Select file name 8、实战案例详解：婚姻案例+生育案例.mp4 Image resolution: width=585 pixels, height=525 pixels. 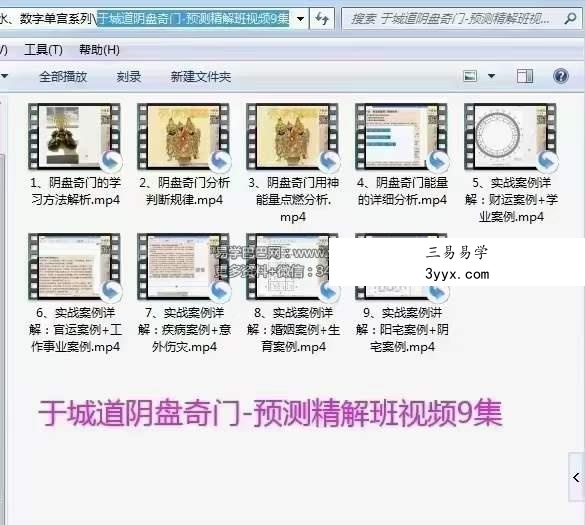(x=293, y=329)
